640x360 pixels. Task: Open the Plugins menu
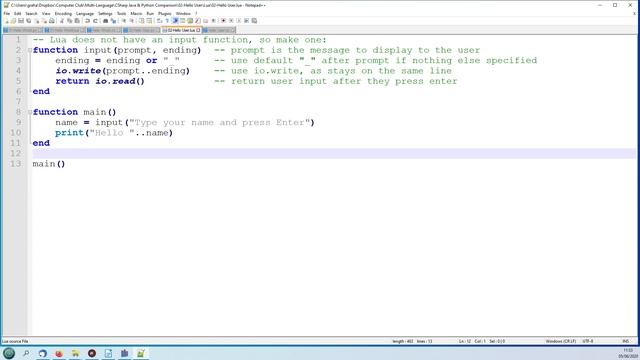tap(165, 13)
